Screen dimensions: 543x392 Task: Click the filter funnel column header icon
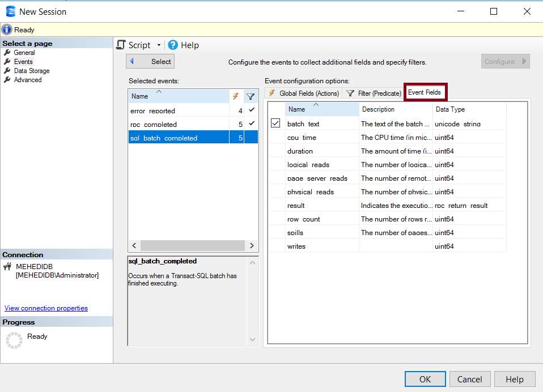coord(251,96)
